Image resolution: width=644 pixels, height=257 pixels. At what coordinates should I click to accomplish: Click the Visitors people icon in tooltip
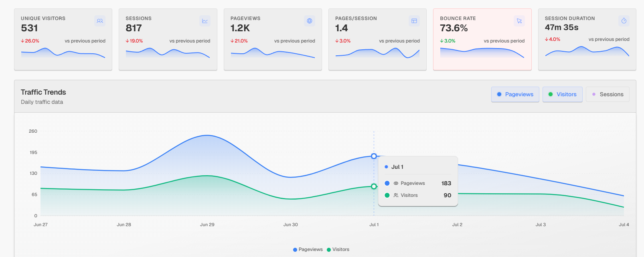pos(396,195)
